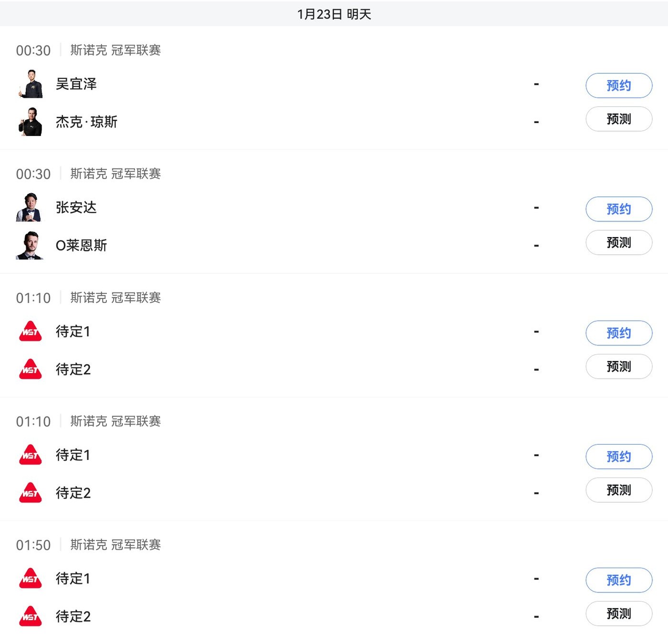Viewport: 668px width, 644px height.
Task: Click WST logo beside first 01:10 待定2
Action: (31, 369)
